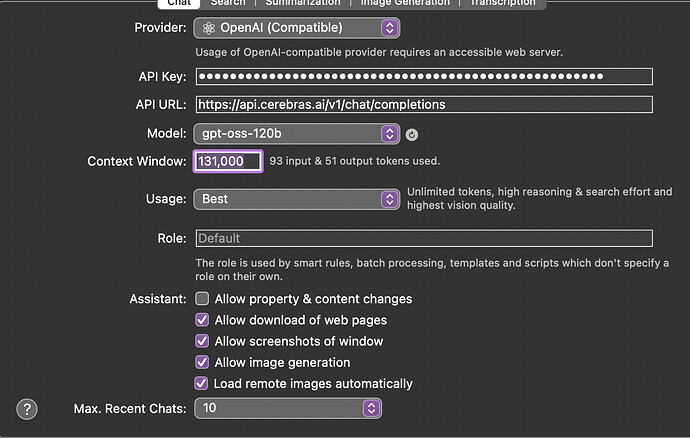Toggle Allow image generation checkbox
This screenshot has width=690, height=438.
coord(202,362)
